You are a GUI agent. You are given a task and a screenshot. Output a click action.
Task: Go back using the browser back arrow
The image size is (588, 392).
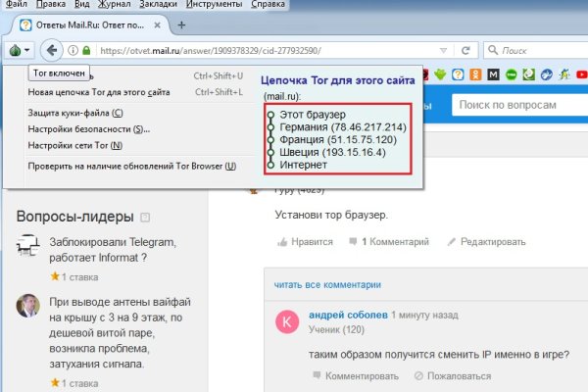click(x=53, y=50)
